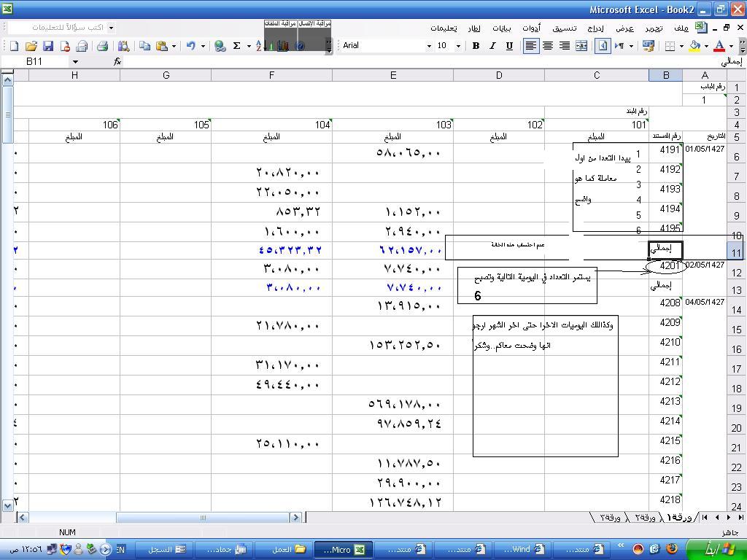Open the ملف (File) menu
The width and height of the screenshot is (747, 560).
[x=681, y=28]
